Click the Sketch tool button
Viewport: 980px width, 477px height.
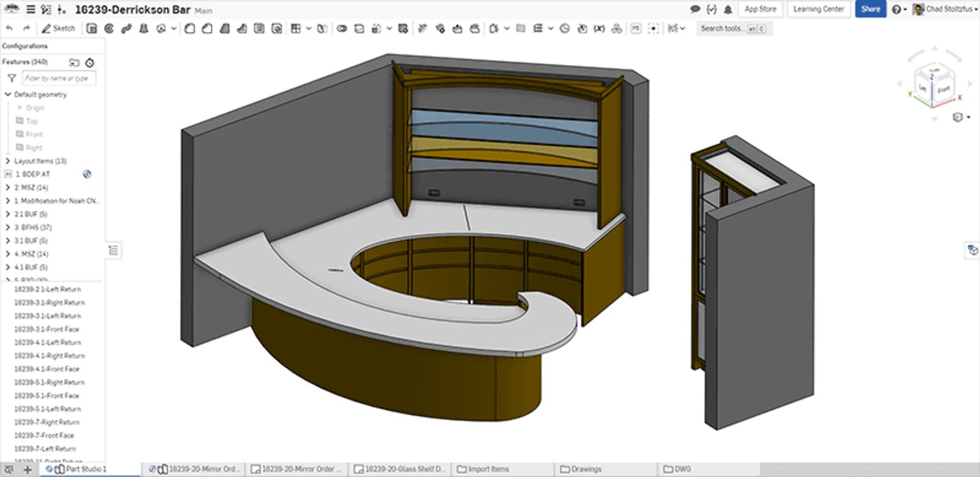click(58, 28)
